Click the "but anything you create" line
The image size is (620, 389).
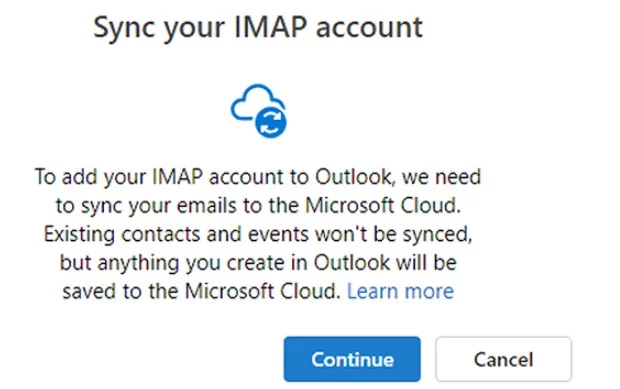coord(258,263)
